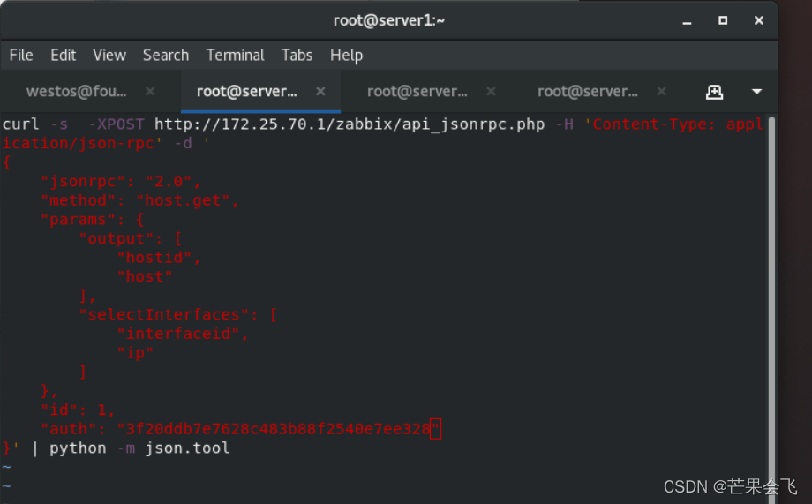
Task: Close the third root@server... tab
Action: pos(491,91)
